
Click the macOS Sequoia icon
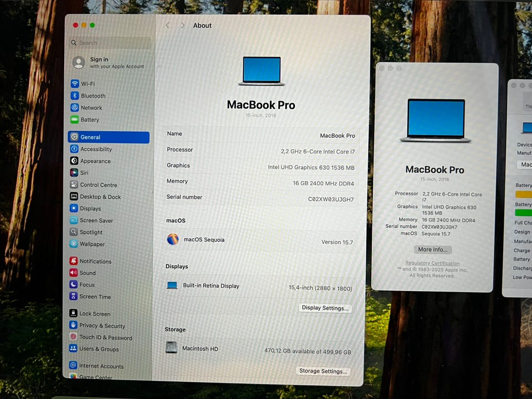(x=173, y=239)
